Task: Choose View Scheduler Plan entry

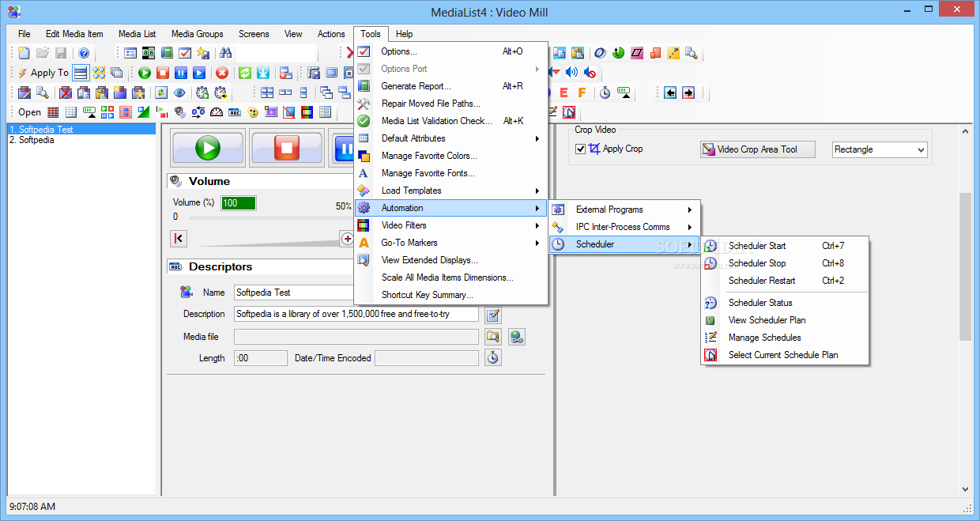Action: point(785,320)
